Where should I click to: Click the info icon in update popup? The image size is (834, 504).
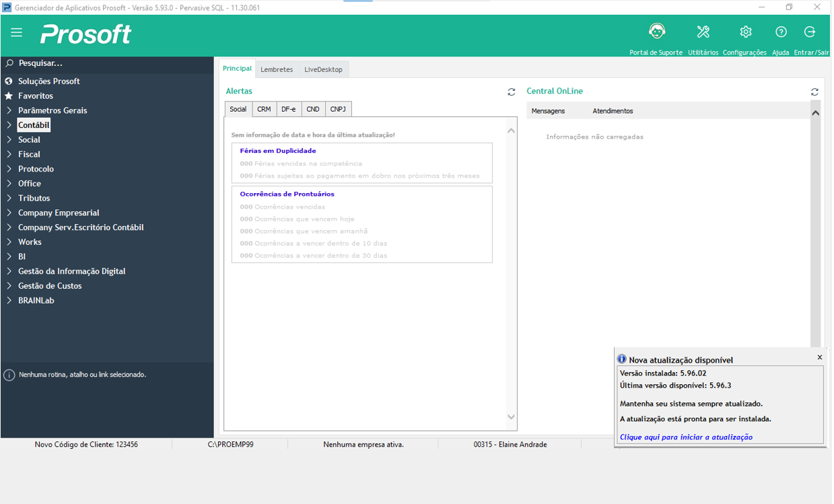coord(622,359)
